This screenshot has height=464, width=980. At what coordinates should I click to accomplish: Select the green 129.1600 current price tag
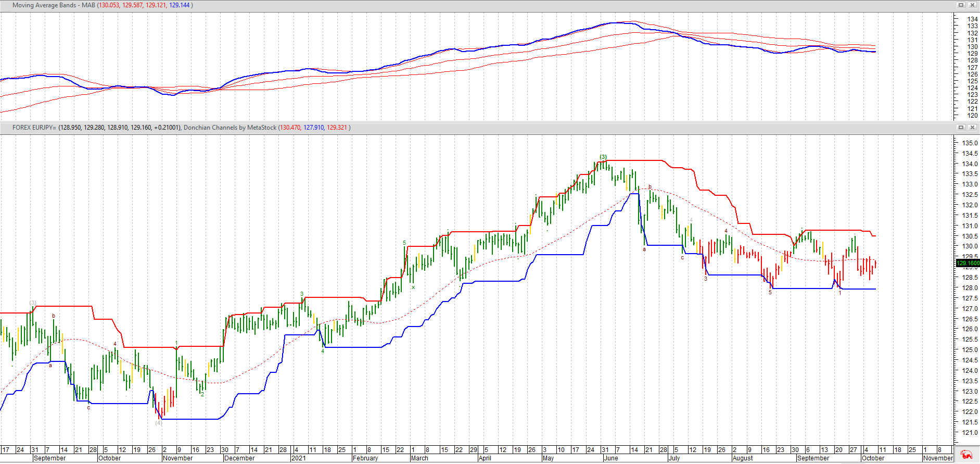(x=968, y=263)
